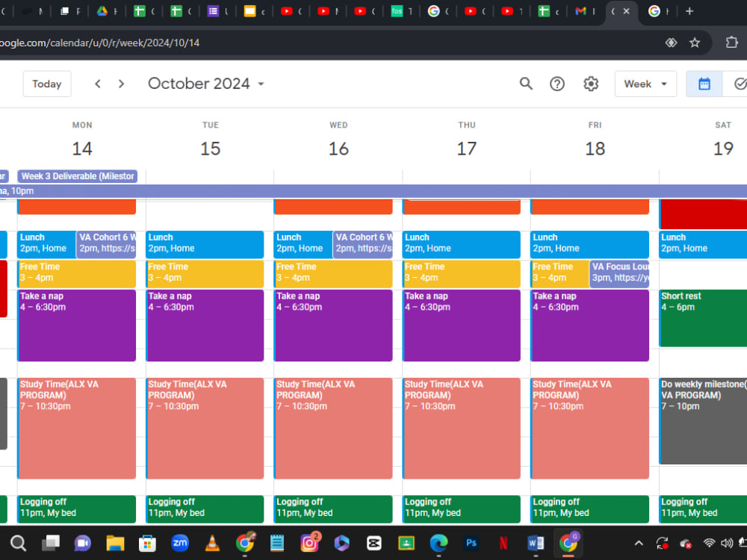
Task: Select Monday 14 date header
Action: click(x=82, y=149)
